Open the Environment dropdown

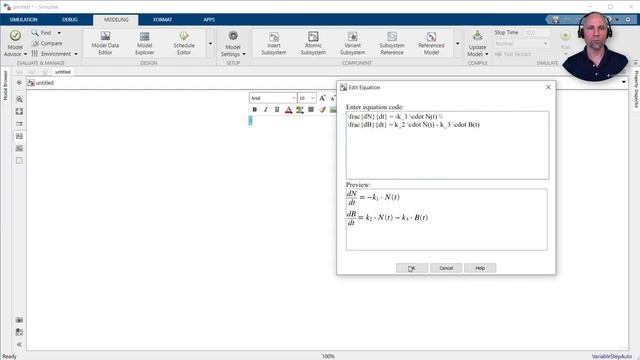pyautogui.click(x=55, y=54)
